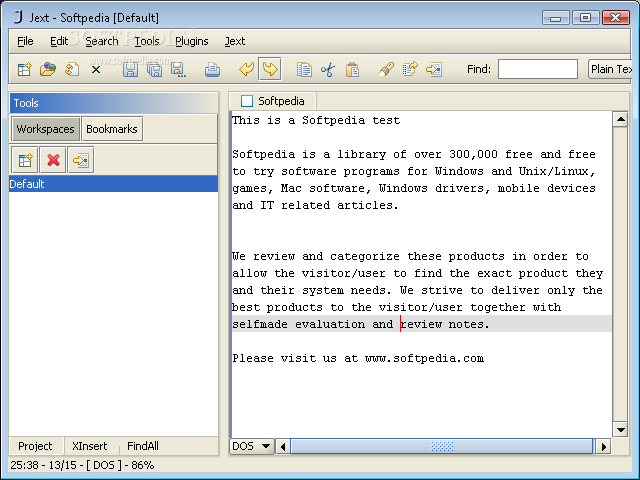This screenshot has width=640, height=480.
Task: Copy the selection with the toolbar copy icon
Action: coord(304,69)
